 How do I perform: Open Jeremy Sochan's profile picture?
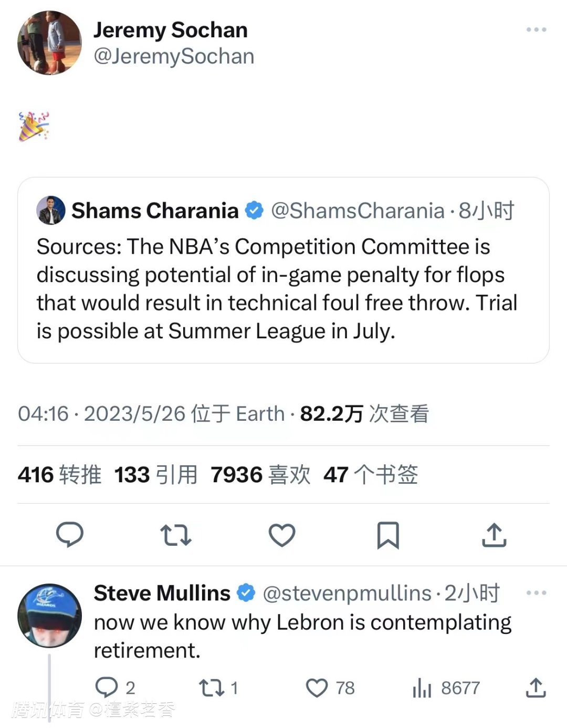[x=49, y=43]
